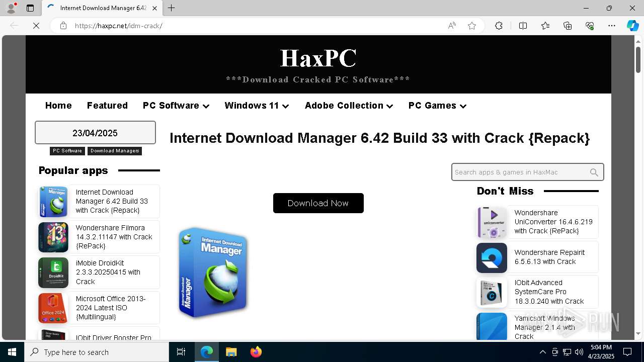
Task: Open Microsoft Office 2013-2024 Latest ISO link
Action: click(x=111, y=308)
